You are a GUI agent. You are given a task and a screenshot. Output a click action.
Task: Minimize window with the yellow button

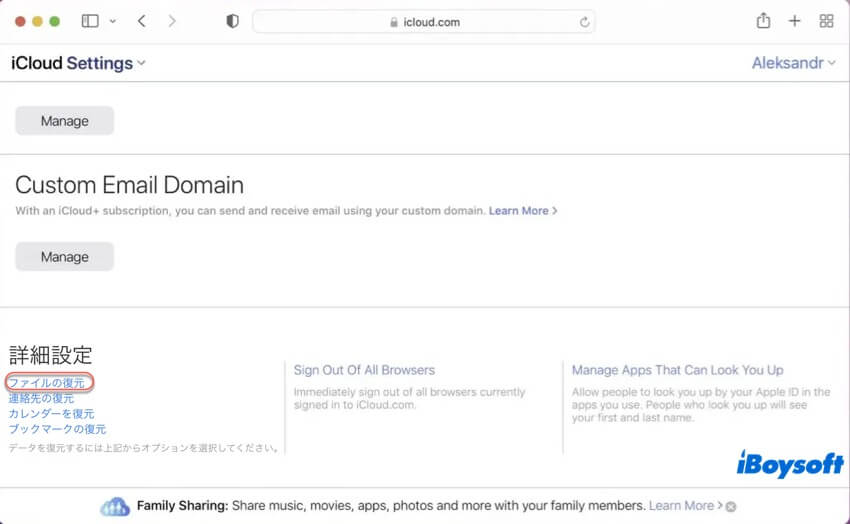point(37,21)
